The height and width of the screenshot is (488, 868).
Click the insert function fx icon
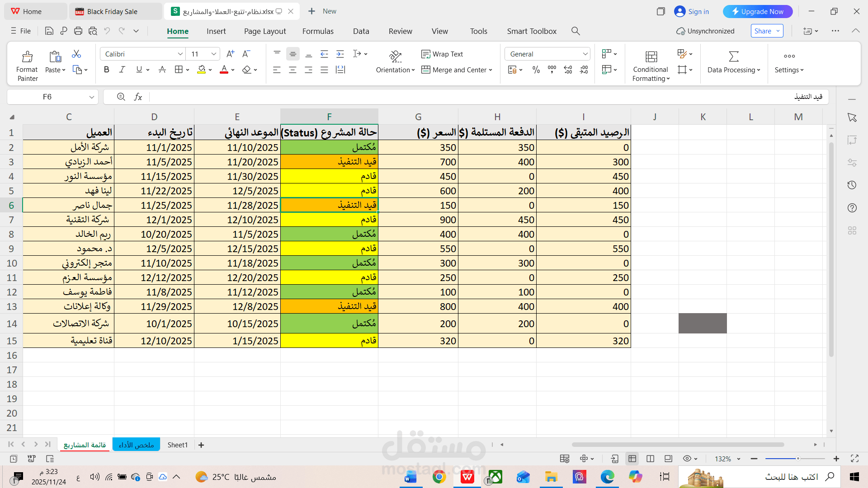[x=138, y=97]
